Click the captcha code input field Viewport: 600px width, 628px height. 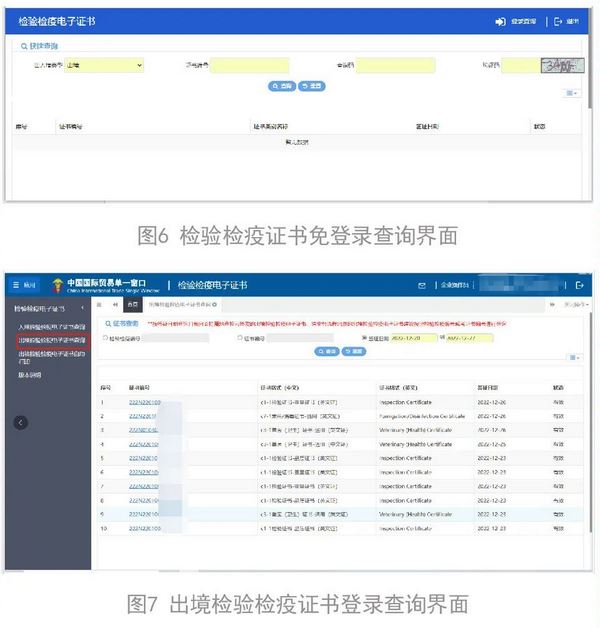click(521, 65)
